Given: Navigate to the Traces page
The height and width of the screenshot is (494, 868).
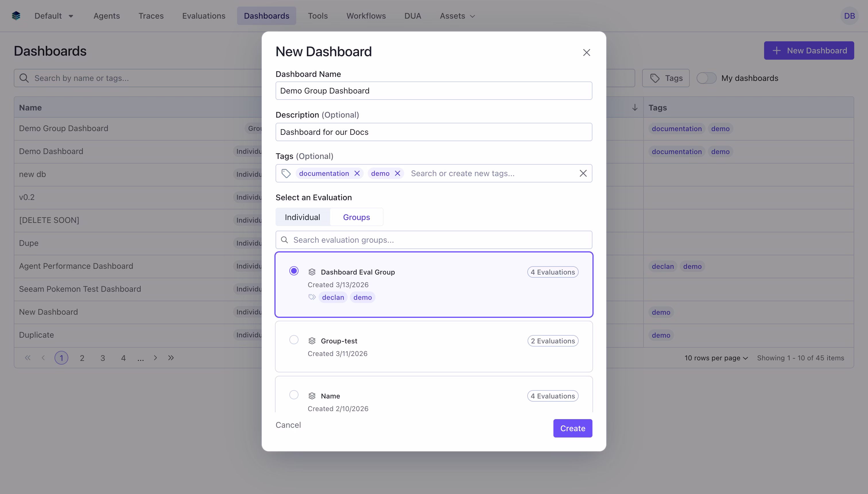Looking at the screenshot, I should point(151,15).
